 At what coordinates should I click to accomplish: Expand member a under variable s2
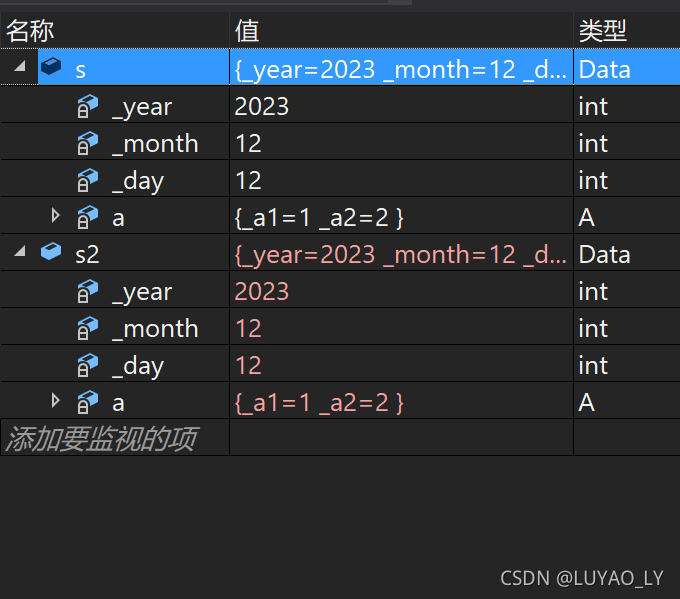(55, 400)
